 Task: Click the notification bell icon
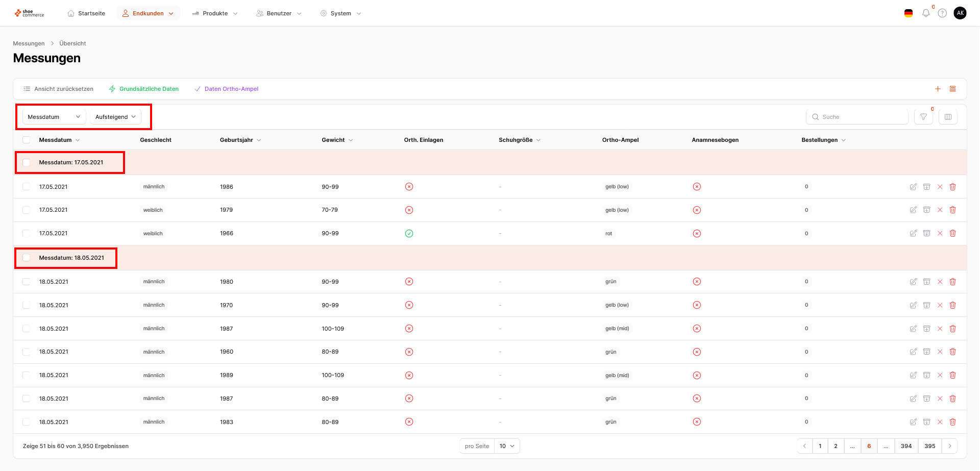(x=925, y=13)
